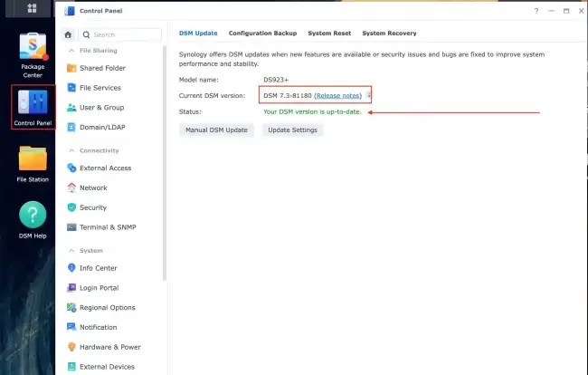Click the Notification icon
The height and width of the screenshot is (375, 588).
click(x=71, y=327)
